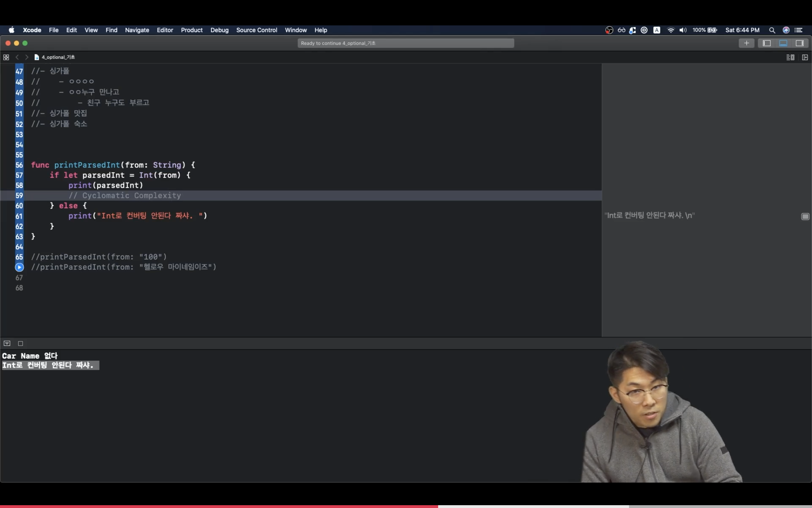This screenshot has height=508, width=812.
Task: Click the print(parsedInt) statement
Action: pyautogui.click(x=106, y=185)
